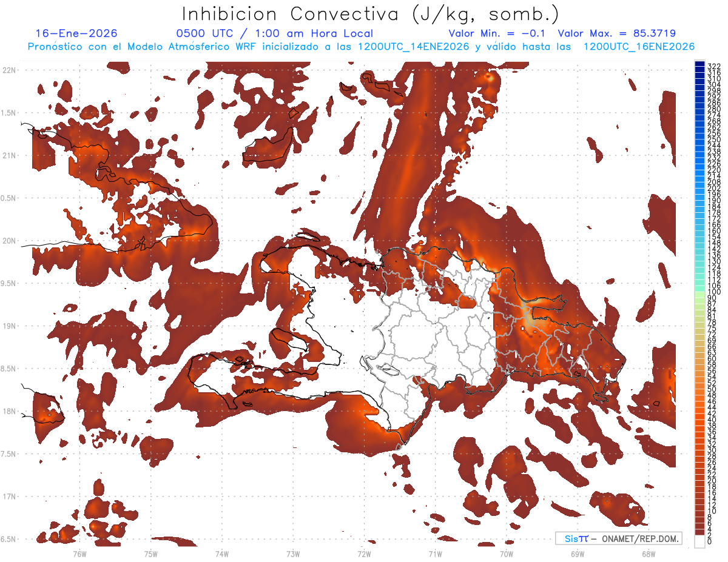Click the '19N' latitude label
The width and height of the screenshot is (728, 562).
point(9,326)
